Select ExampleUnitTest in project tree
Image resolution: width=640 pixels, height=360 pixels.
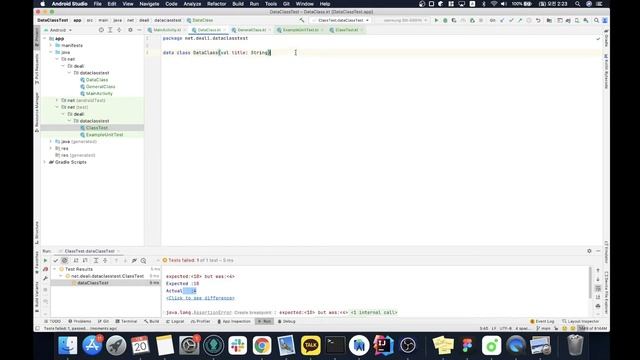coord(104,135)
